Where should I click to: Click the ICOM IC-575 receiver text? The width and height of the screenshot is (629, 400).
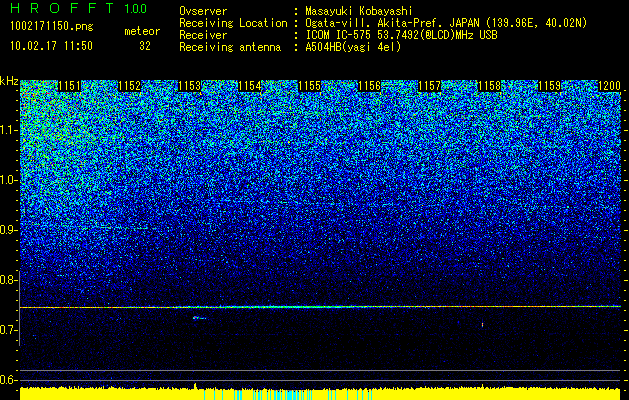pyautogui.click(x=401, y=35)
